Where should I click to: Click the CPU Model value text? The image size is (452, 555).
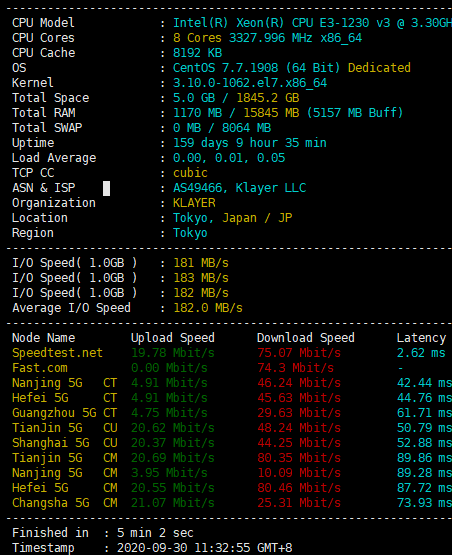313,23
